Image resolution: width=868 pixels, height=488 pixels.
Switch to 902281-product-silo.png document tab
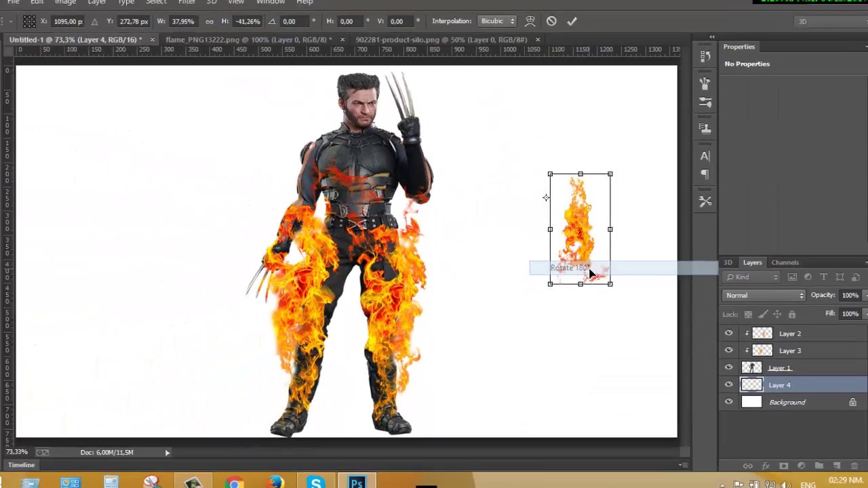pyautogui.click(x=441, y=39)
